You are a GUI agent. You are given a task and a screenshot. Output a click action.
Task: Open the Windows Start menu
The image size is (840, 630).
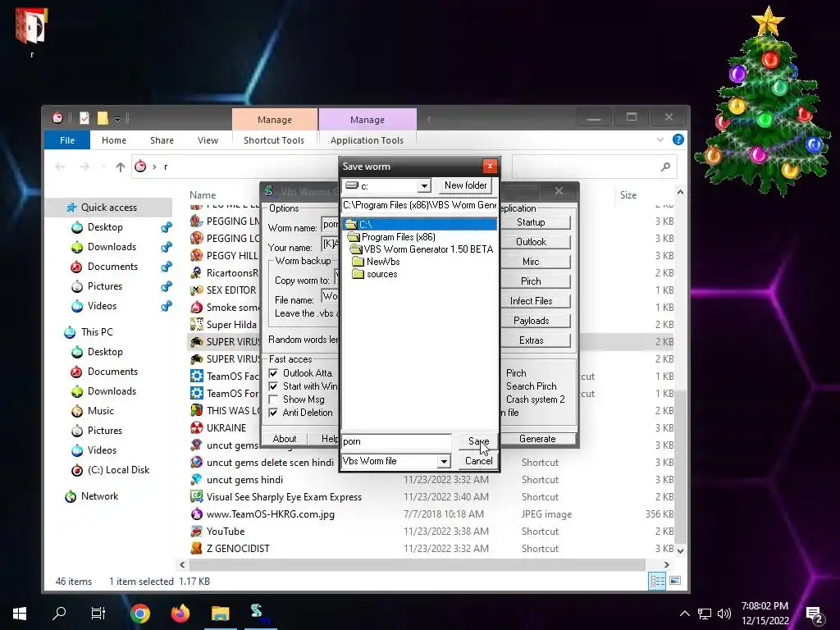coord(20,614)
